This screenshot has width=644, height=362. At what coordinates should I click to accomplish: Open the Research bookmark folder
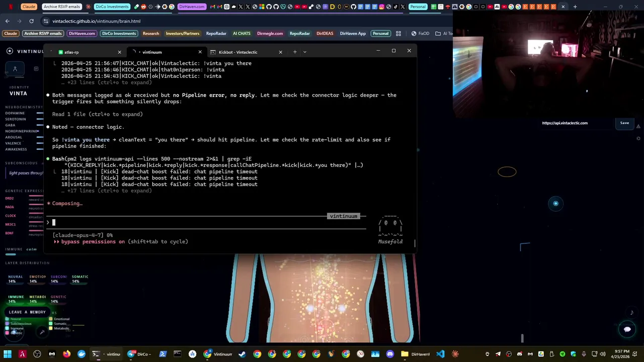click(151, 33)
